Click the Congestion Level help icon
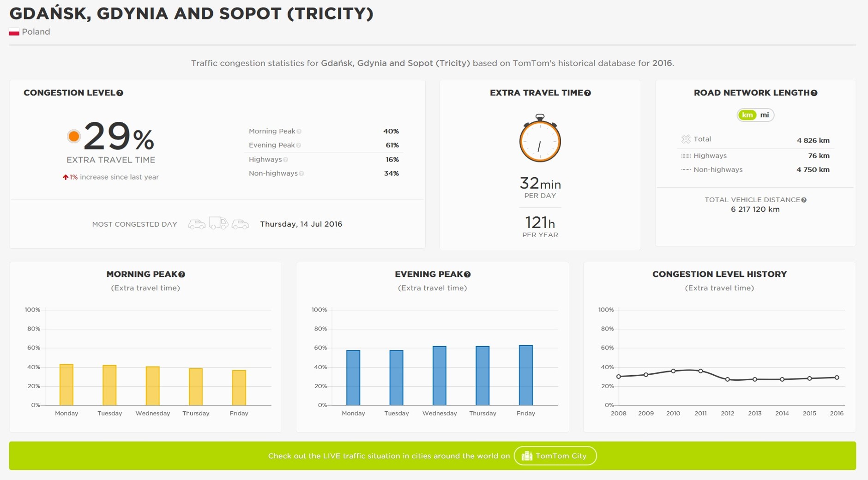 pyautogui.click(x=120, y=93)
